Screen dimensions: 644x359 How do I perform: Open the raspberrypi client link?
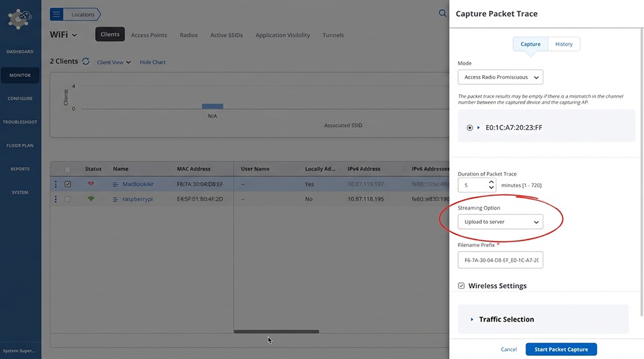(138, 199)
